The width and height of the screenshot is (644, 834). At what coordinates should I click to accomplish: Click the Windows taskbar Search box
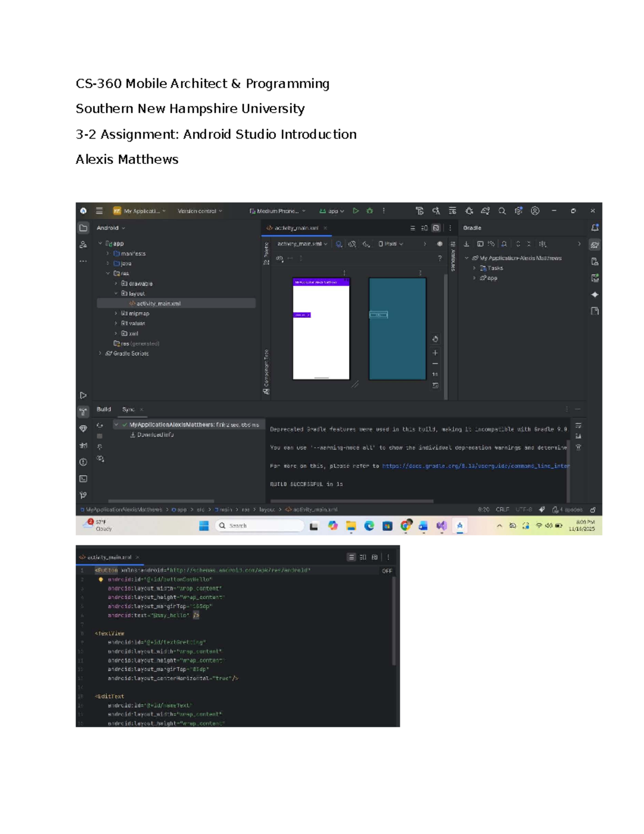point(260,526)
